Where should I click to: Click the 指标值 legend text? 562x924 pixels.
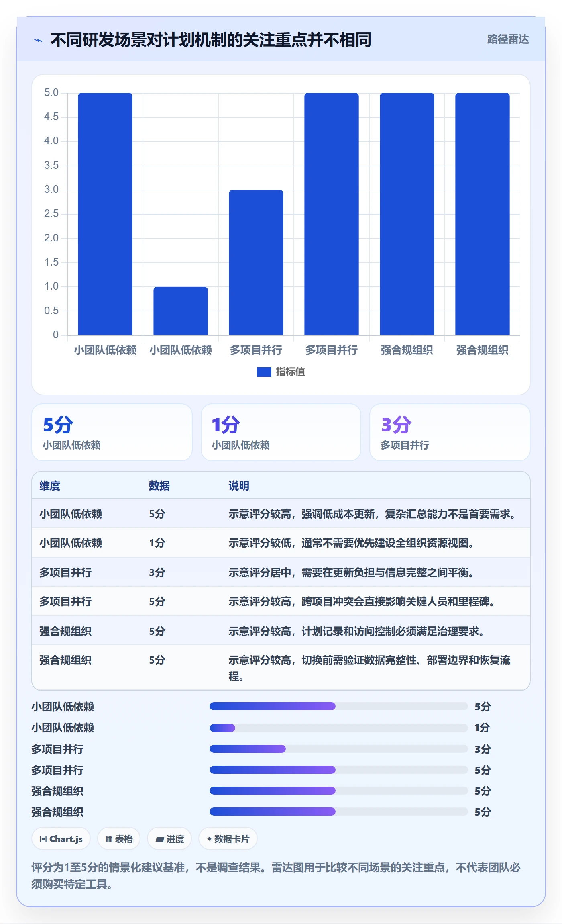[291, 372]
